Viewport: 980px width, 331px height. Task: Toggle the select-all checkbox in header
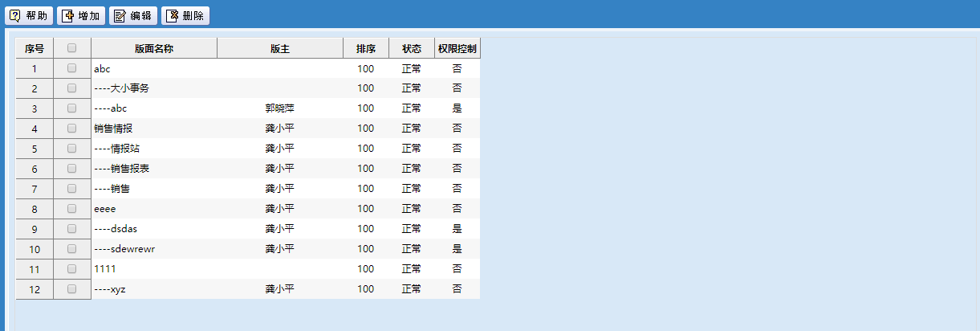pyautogui.click(x=72, y=48)
